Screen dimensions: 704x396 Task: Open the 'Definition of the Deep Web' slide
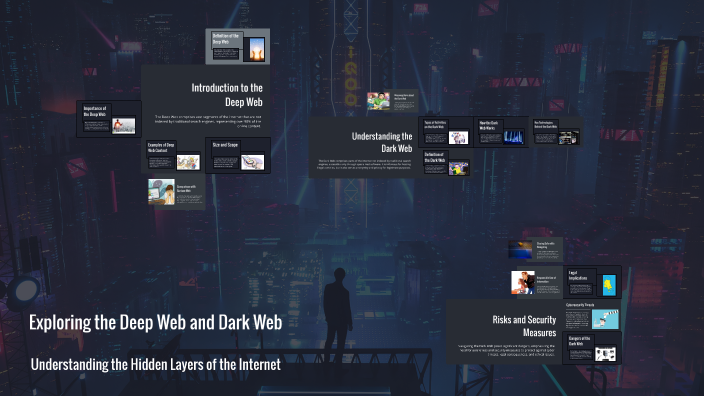(238, 46)
